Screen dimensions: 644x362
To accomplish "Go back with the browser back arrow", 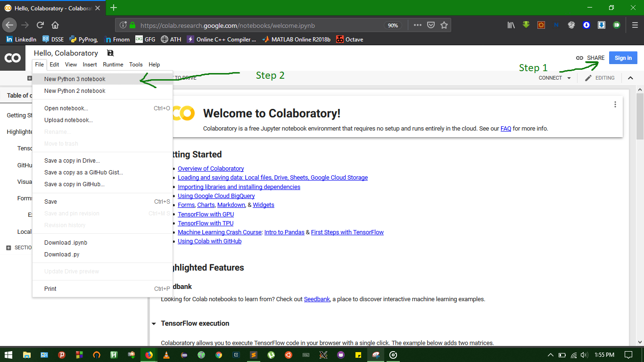I will coord(9,25).
